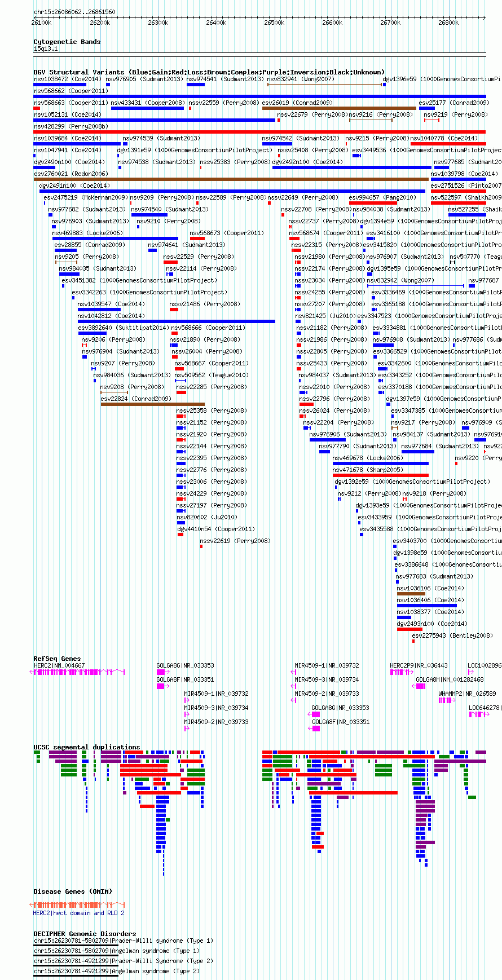This screenshot has width=502, height=980.
Task: Open the DGV Structural Variants track title
Action: 209,72
